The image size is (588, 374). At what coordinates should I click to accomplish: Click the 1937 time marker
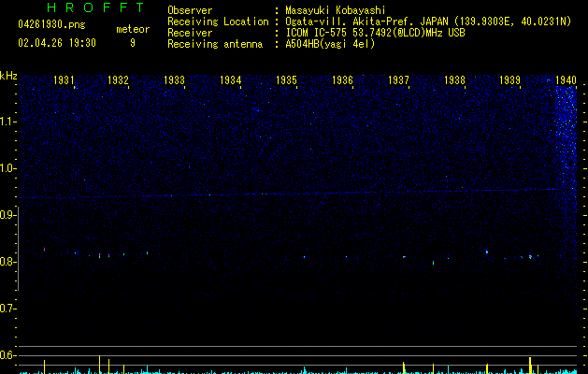398,80
